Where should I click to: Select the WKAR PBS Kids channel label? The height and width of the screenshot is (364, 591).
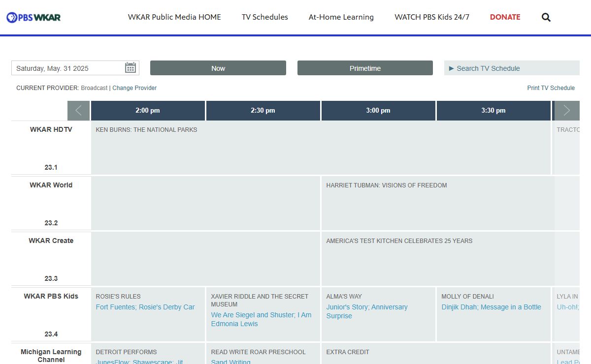51,297
